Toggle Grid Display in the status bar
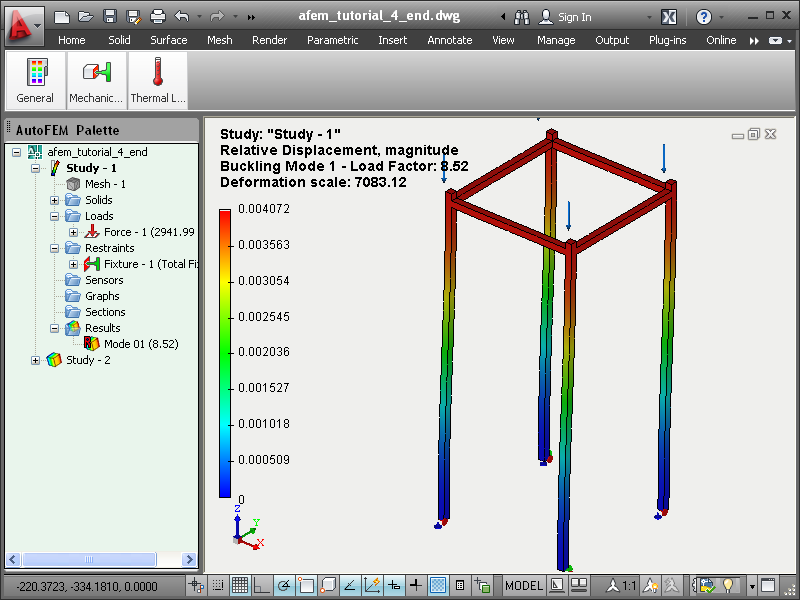This screenshot has height=600, width=800. (x=240, y=585)
